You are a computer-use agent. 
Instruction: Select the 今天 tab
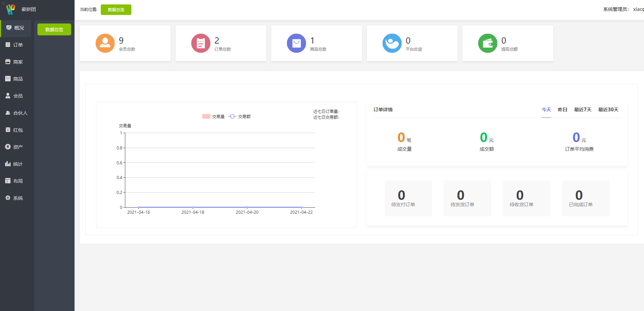(546, 110)
